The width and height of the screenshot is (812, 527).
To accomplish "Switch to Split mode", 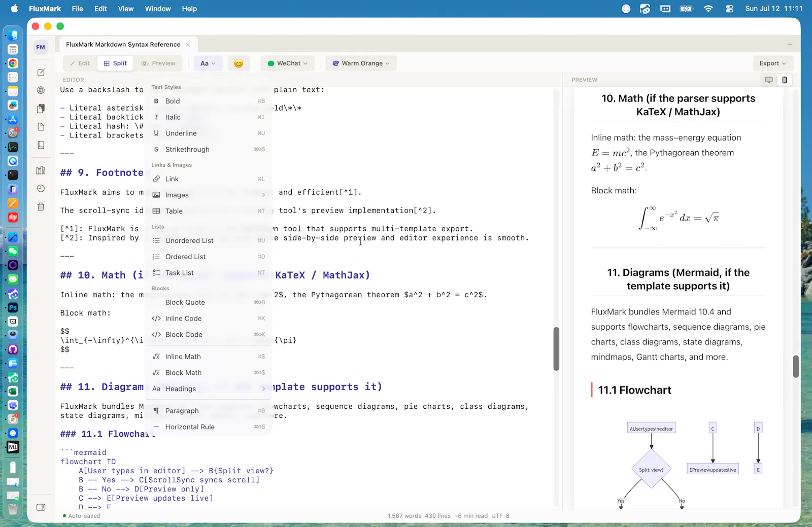I will pyautogui.click(x=115, y=63).
